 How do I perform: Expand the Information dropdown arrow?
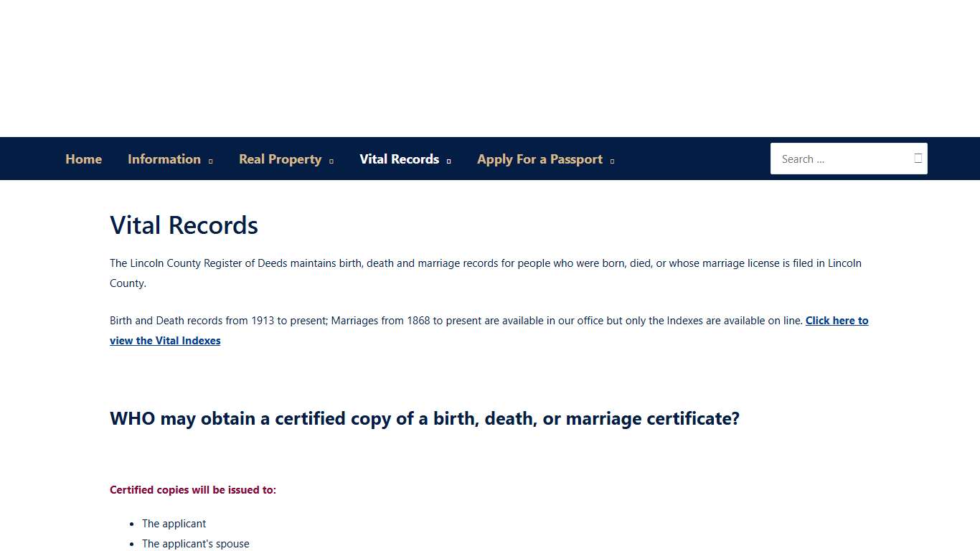(x=210, y=161)
